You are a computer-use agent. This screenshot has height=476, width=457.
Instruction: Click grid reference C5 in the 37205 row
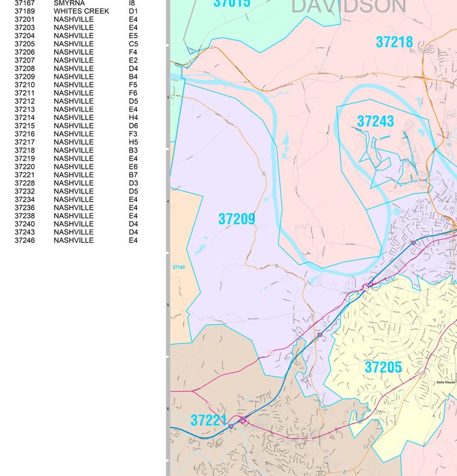133,44
